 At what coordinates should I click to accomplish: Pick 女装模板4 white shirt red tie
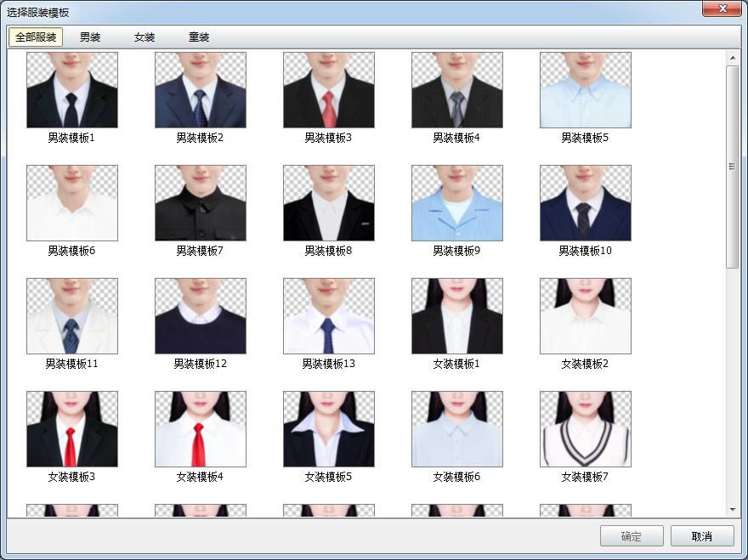(201, 429)
